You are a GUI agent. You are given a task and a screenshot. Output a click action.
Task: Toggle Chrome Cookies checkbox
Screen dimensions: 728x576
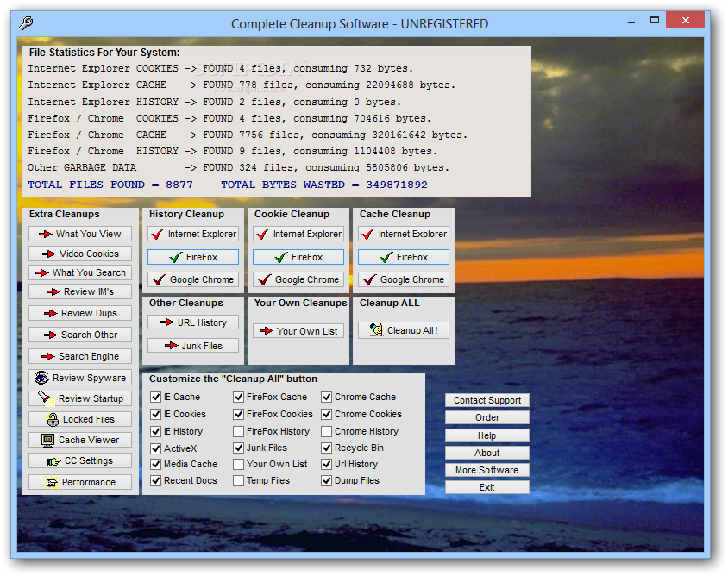(327, 414)
